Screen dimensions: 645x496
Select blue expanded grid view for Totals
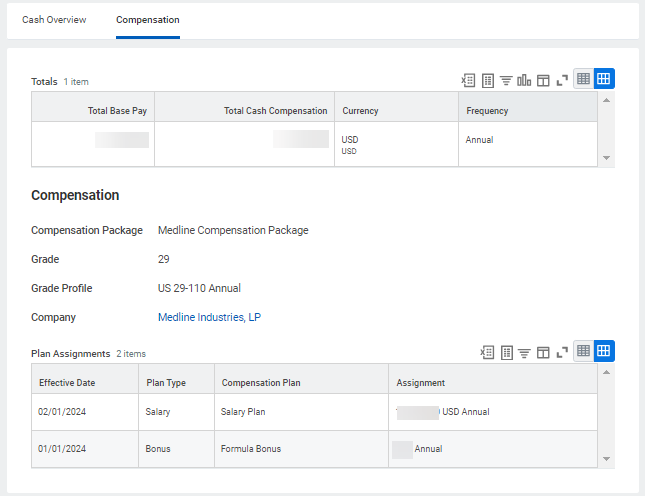[x=604, y=80]
